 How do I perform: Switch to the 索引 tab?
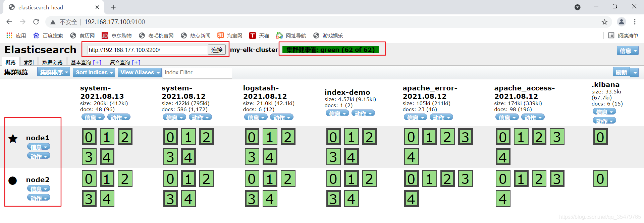[x=29, y=62]
